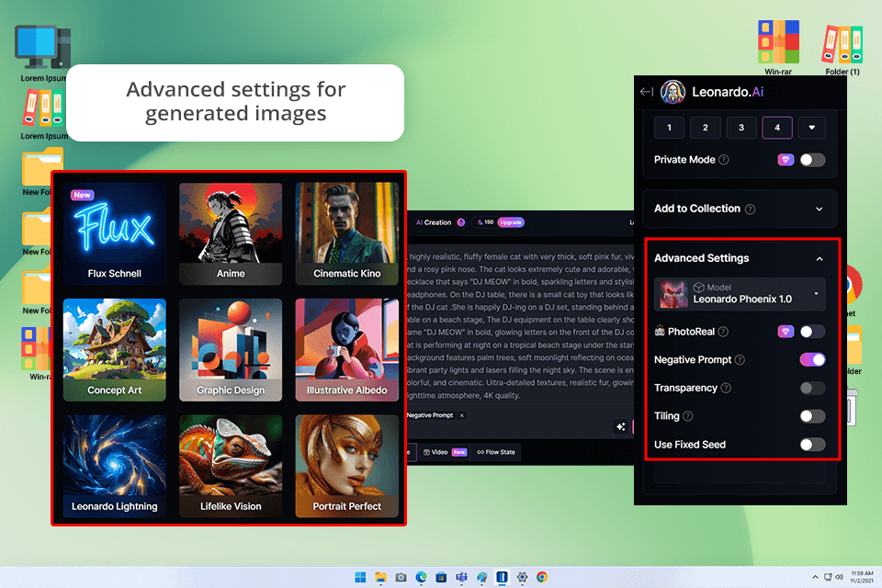882x588 pixels.
Task: Click the Upgrade button
Action: [511, 222]
